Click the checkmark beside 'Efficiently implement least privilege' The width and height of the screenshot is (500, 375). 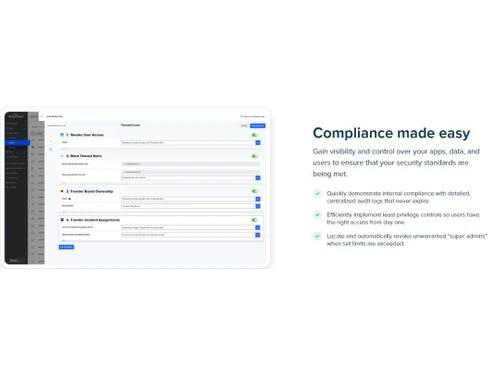pos(317,215)
